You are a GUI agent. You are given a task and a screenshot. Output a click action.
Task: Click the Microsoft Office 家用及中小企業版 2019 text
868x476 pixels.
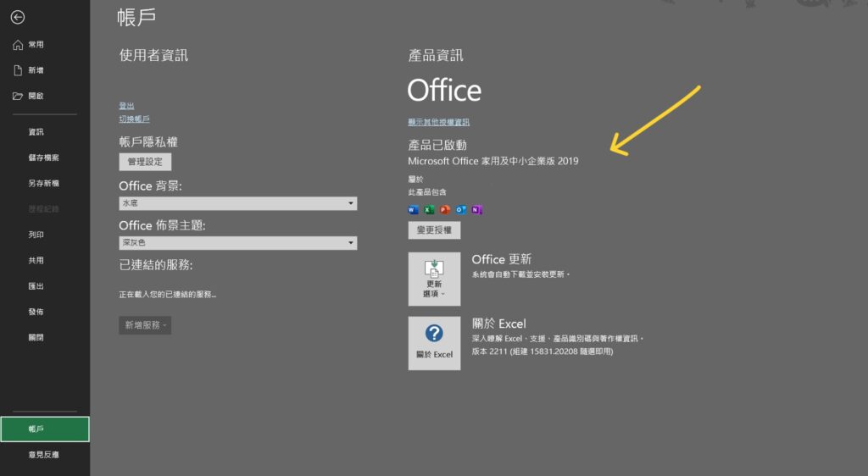(492, 162)
